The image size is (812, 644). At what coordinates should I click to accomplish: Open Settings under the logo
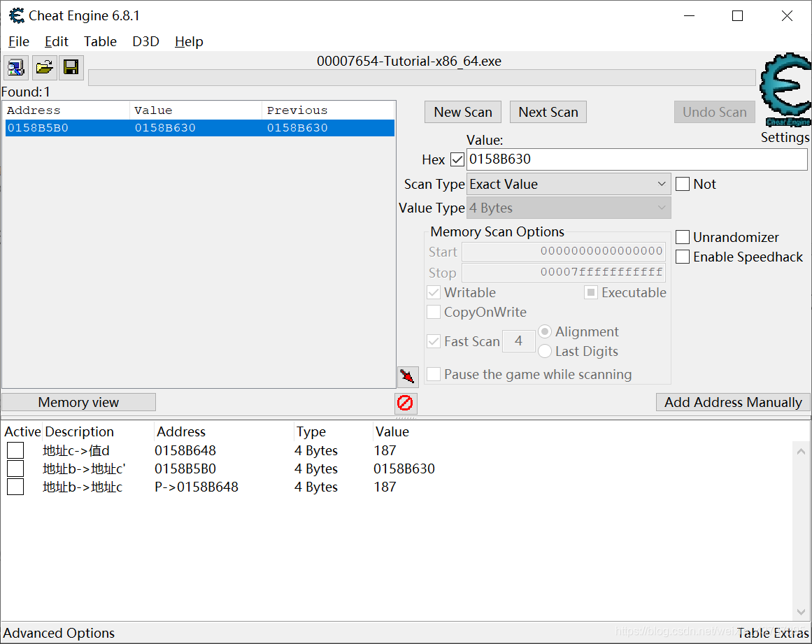click(x=785, y=137)
